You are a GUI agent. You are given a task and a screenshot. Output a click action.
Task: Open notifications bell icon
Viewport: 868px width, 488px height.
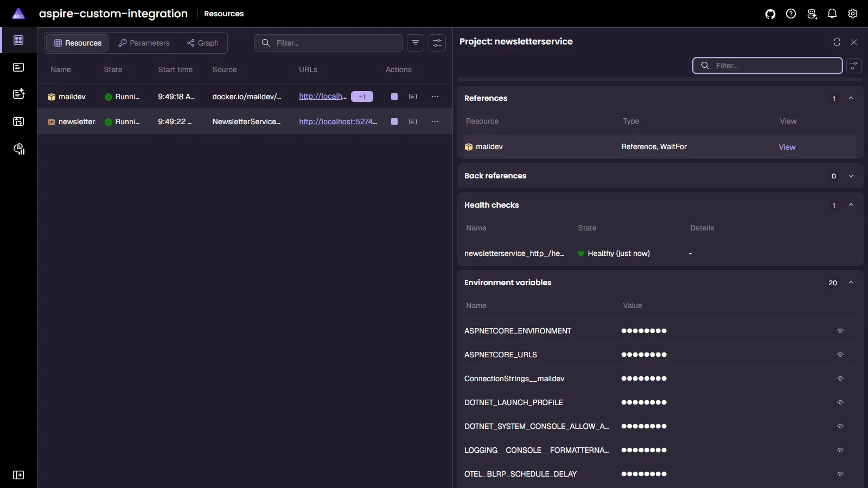[x=832, y=14]
